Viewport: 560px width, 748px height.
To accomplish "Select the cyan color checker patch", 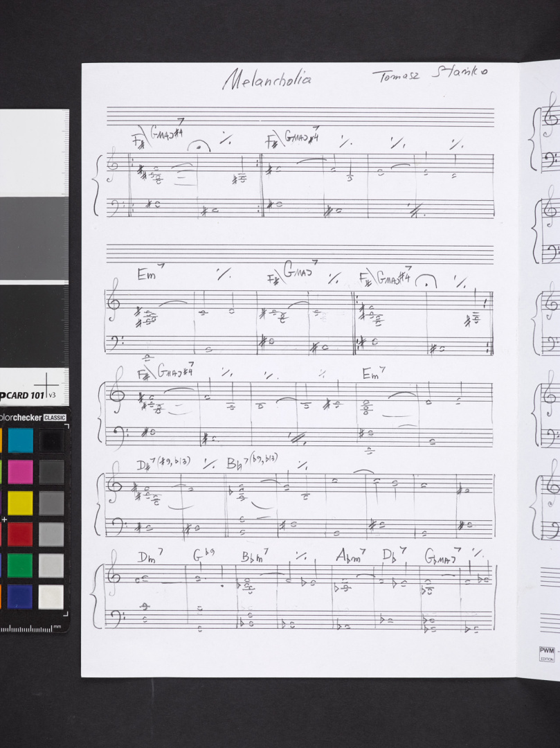I will click(x=21, y=440).
